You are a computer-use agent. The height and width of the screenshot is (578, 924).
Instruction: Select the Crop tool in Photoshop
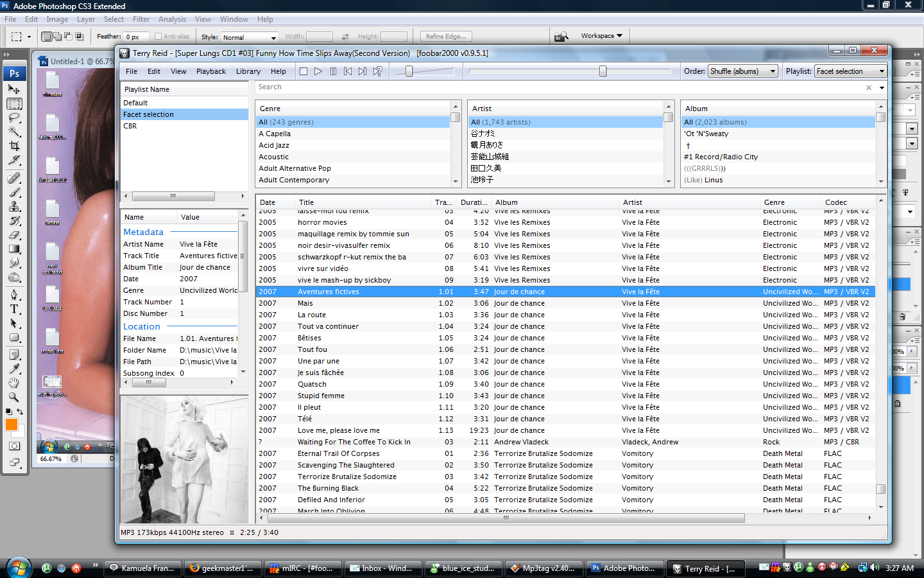click(x=14, y=146)
